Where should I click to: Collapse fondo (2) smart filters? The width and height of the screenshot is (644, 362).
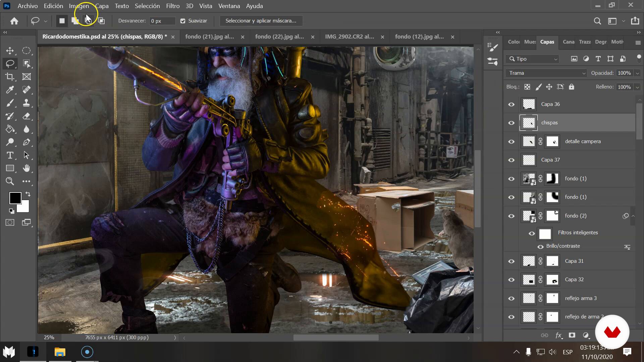pos(633,216)
